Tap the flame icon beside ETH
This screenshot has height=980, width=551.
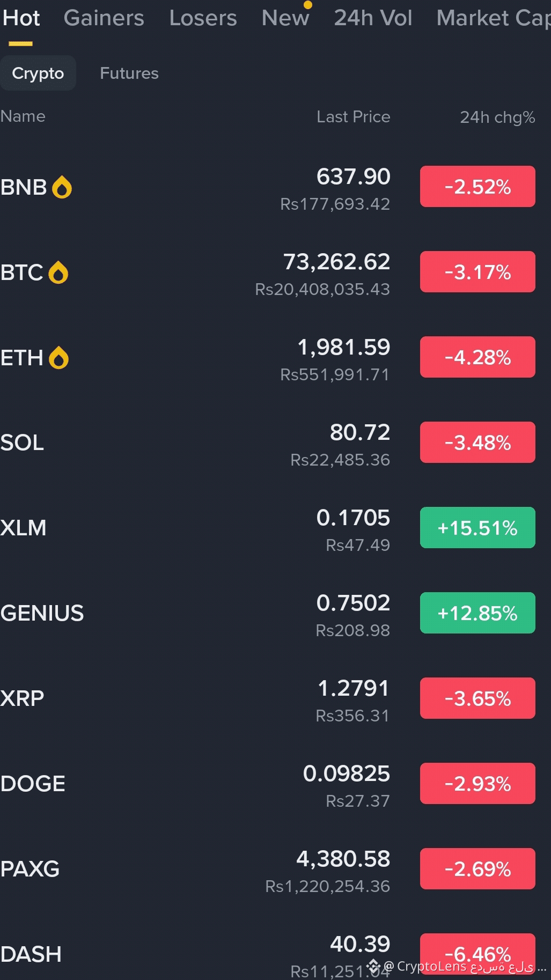pyautogui.click(x=58, y=358)
